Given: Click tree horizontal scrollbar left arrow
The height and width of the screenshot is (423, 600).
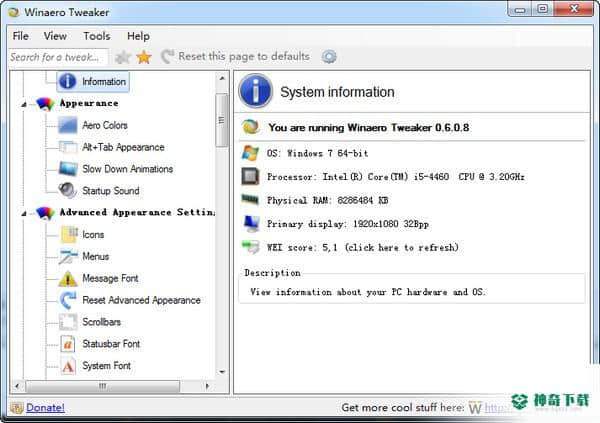Looking at the screenshot, I should pyautogui.click(x=17, y=386).
